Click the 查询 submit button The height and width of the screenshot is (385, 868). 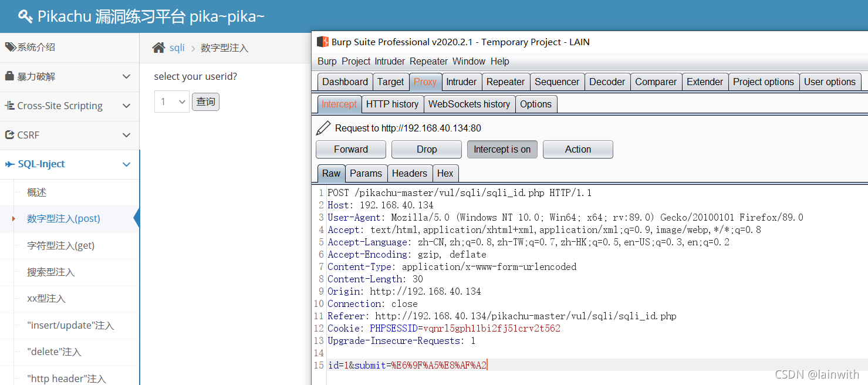tap(205, 102)
